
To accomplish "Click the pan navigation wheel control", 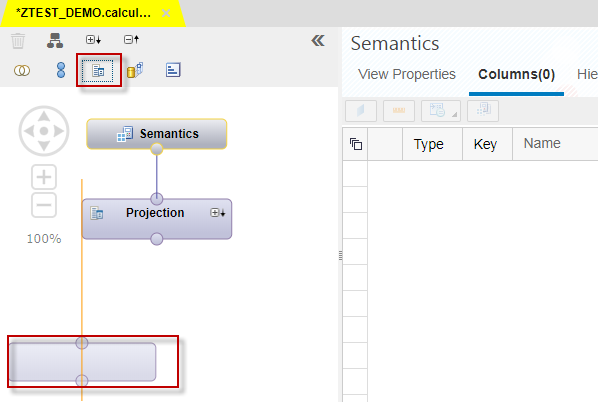I will click(x=44, y=131).
